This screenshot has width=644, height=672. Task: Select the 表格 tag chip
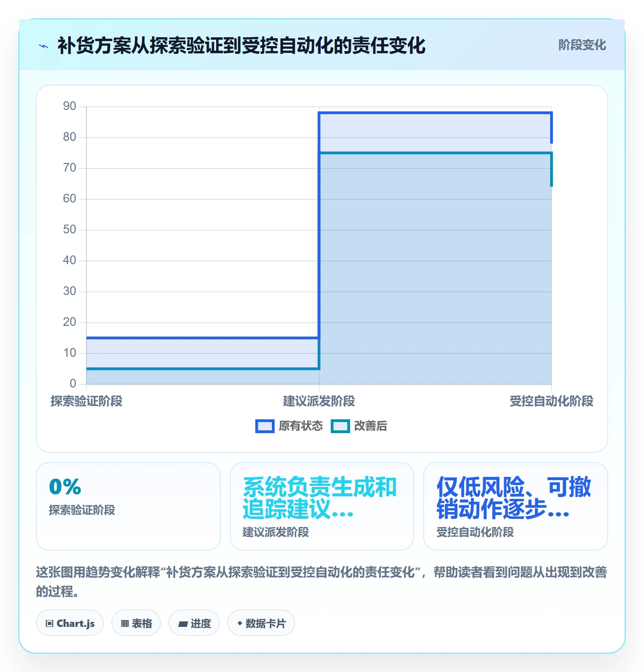pos(136,623)
